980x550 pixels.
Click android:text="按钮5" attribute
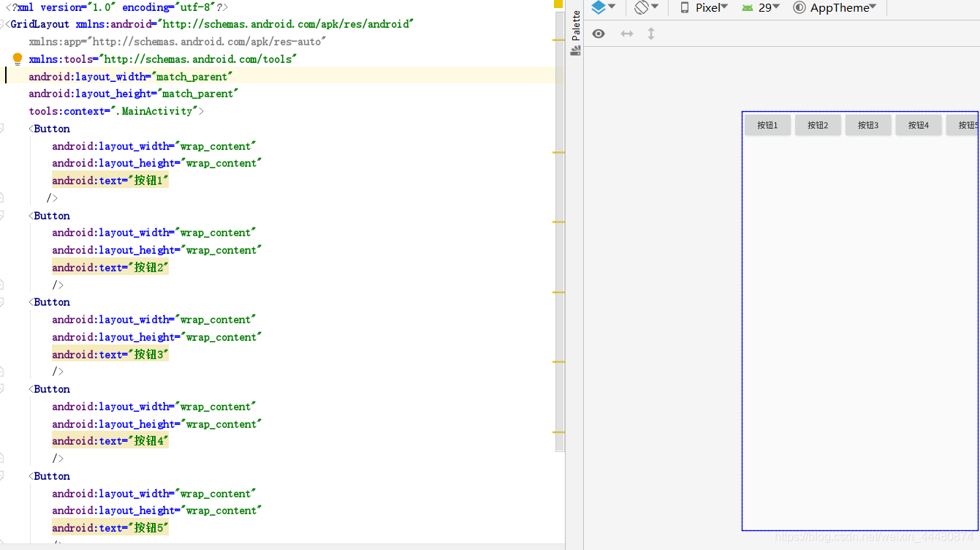[110, 528]
